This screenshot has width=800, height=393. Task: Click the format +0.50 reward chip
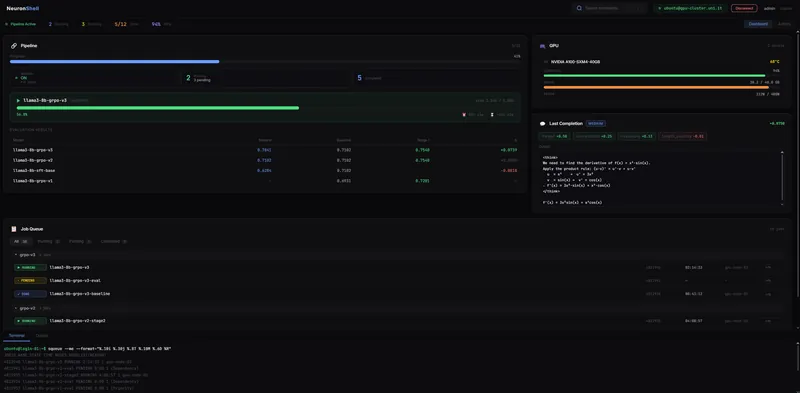tap(555, 136)
